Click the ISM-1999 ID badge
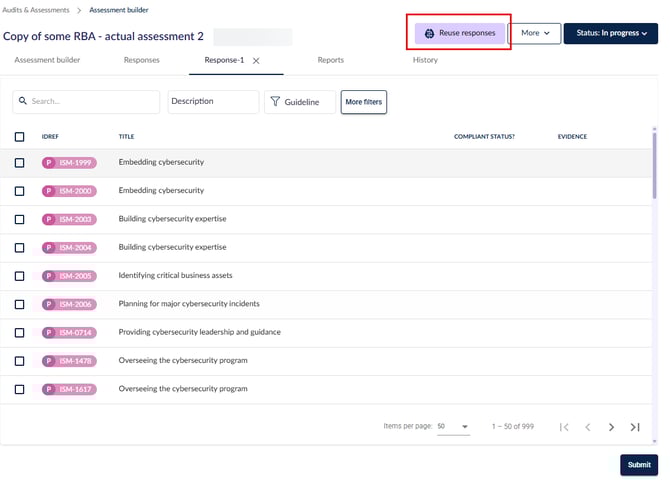Image resolution: width=670 pixels, height=488 pixels. coord(69,162)
